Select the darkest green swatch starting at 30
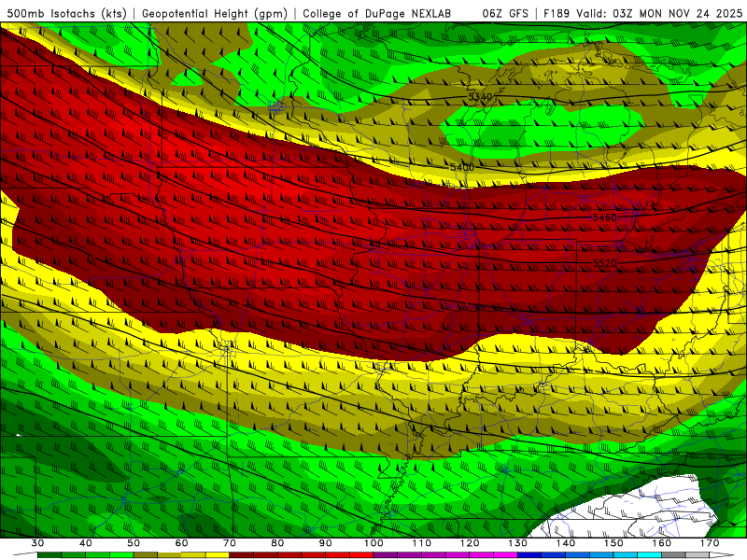 (x=49, y=555)
